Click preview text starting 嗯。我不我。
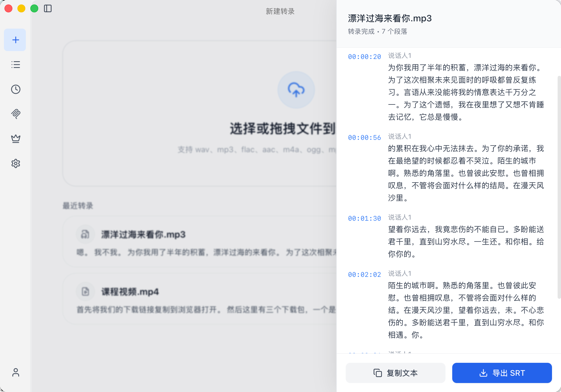 point(207,252)
